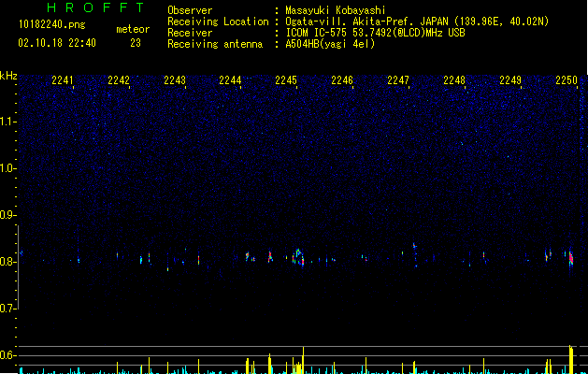Click the 0.6 kHz axis label
This screenshot has width=588, height=374.
7,355
